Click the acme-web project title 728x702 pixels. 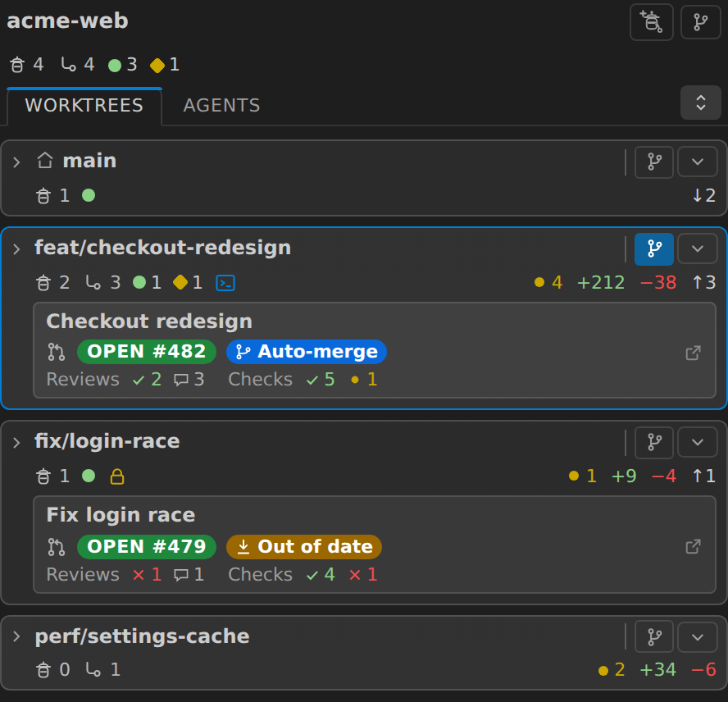67,21
